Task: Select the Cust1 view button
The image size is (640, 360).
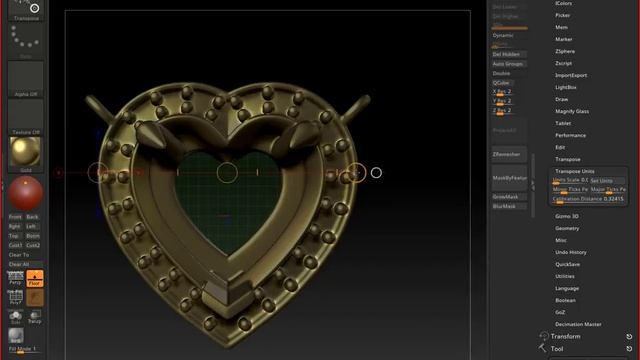Action: point(16,246)
